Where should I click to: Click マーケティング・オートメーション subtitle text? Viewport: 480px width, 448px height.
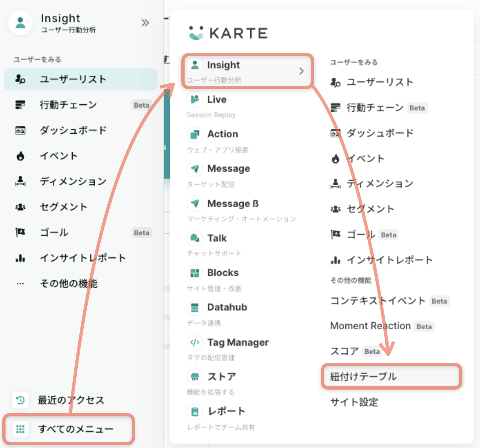(241, 219)
